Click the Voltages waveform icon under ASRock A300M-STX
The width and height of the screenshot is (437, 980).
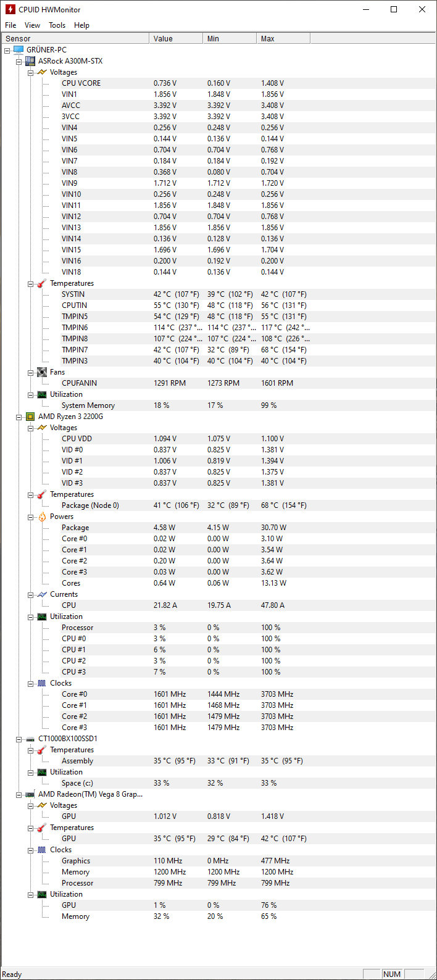point(41,72)
